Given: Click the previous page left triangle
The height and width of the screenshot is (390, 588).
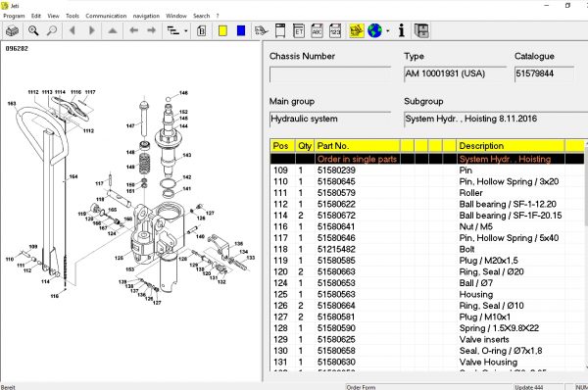Looking at the screenshot, I should [73, 30].
